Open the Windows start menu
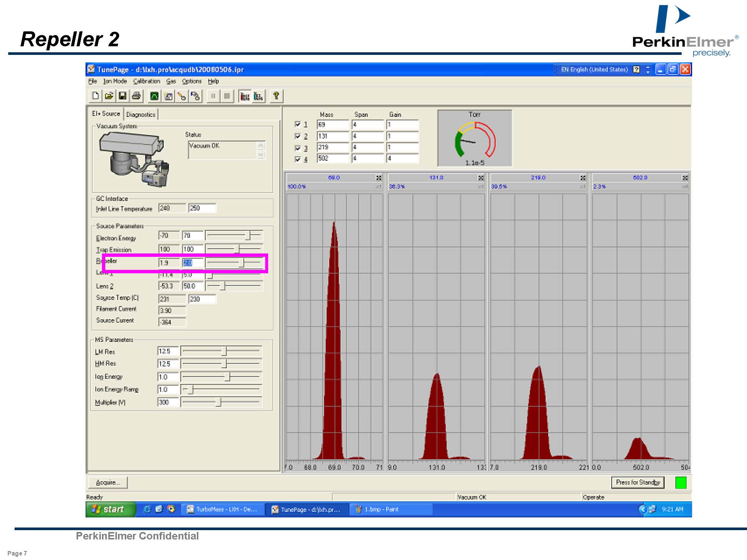The width and height of the screenshot is (747, 560). (110, 509)
